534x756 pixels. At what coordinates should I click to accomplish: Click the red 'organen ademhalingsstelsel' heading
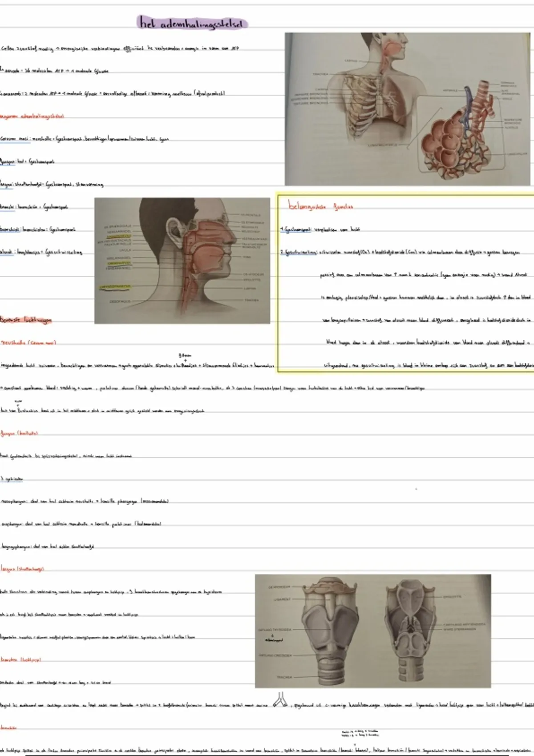pyautogui.click(x=32, y=116)
